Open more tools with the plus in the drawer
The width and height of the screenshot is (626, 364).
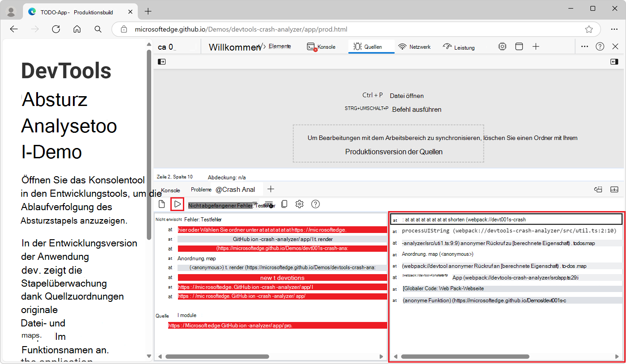tap(271, 189)
